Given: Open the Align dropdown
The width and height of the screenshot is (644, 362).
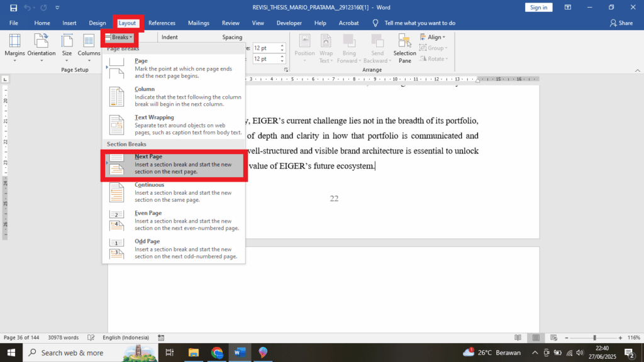Looking at the screenshot, I should pyautogui.click(x=433, y=37).
